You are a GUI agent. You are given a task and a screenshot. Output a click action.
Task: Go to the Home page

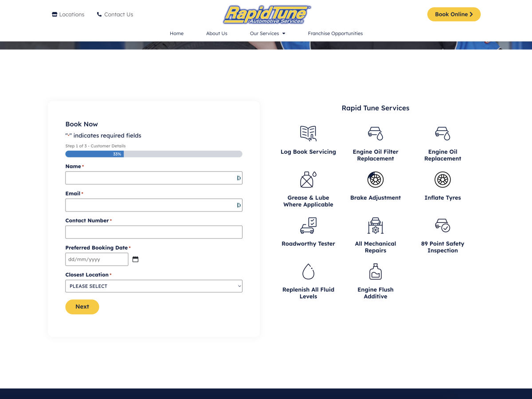coord(176,34)
